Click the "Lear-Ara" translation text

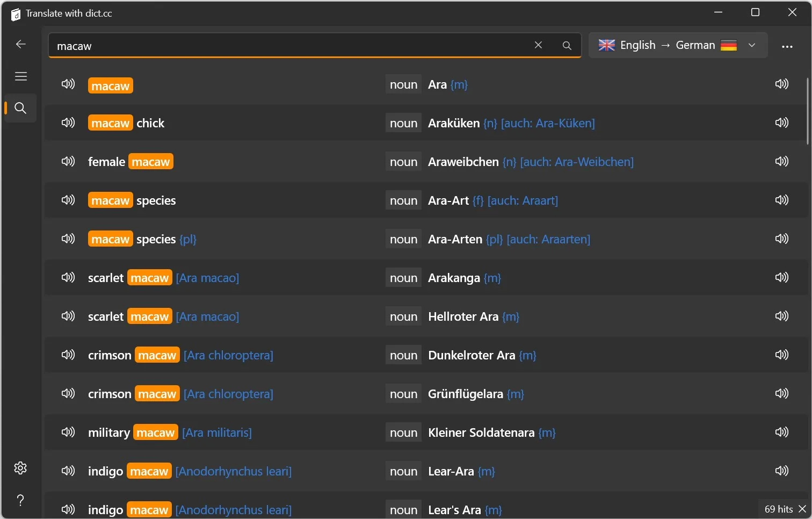coord(451,471)
